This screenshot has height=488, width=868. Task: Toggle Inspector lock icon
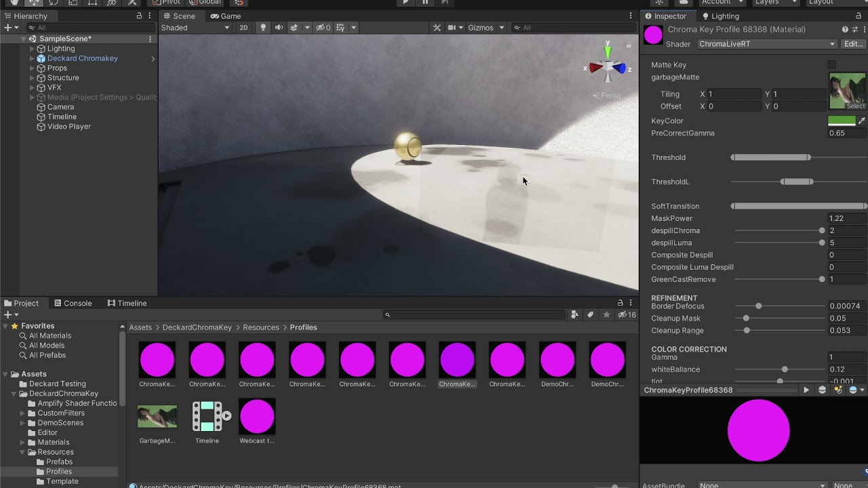859,16
